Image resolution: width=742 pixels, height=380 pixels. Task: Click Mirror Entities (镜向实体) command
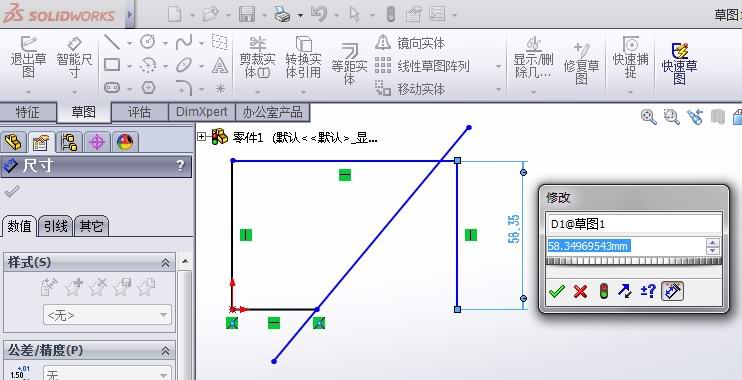tap(410, 44)
